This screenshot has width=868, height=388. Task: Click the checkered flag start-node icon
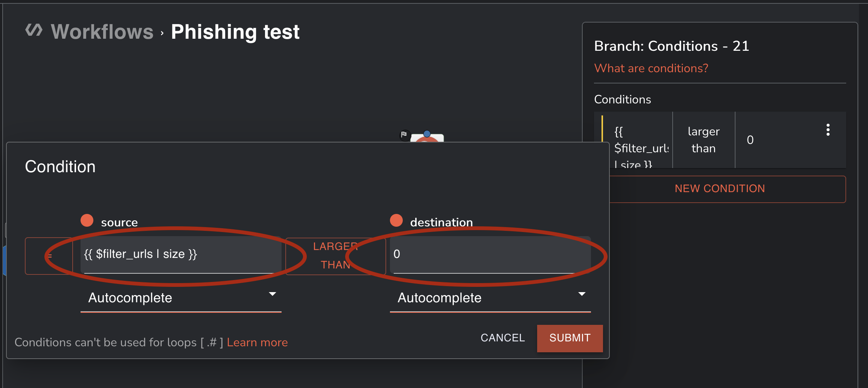[404, 134]
